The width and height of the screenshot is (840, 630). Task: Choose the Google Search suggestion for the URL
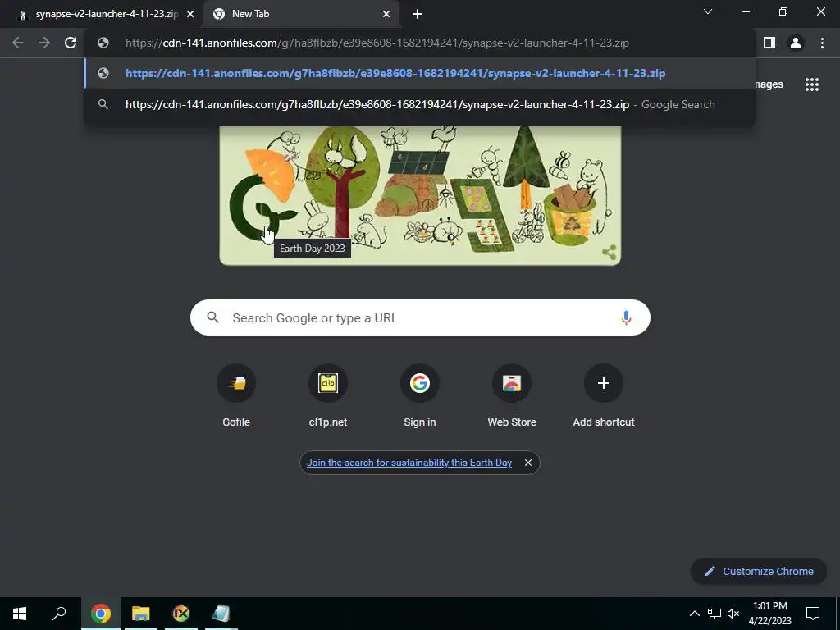point(419,104)
